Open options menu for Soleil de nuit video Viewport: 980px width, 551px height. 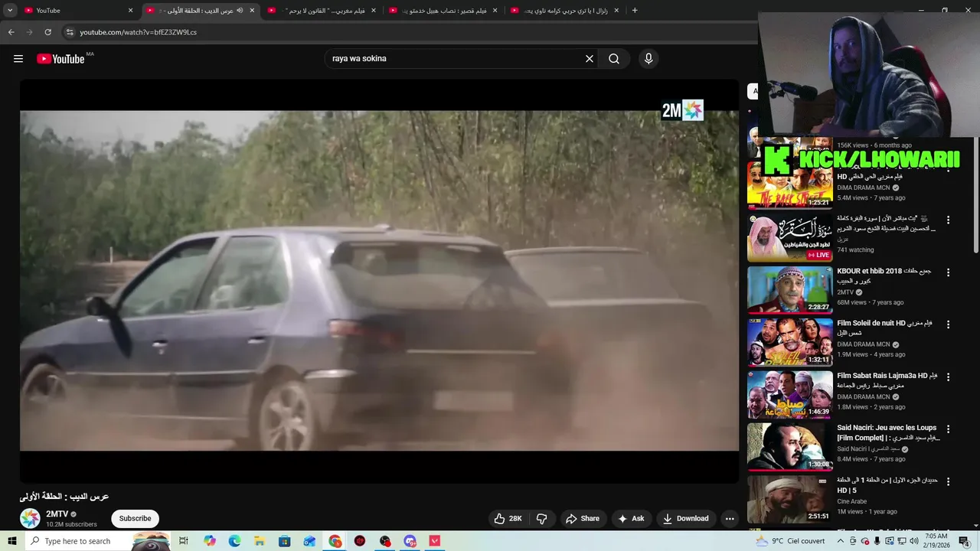coord(948,324)
